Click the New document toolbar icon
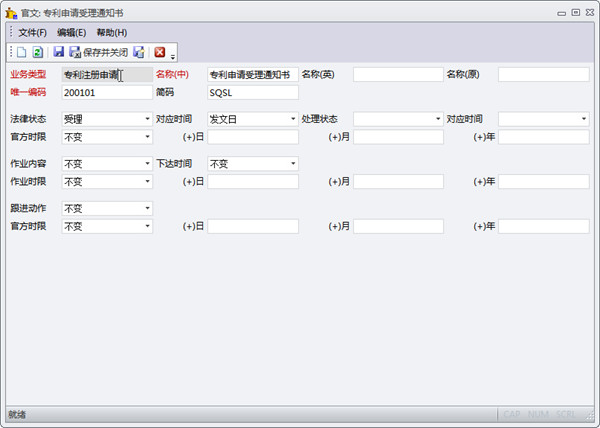 [22, 52]
